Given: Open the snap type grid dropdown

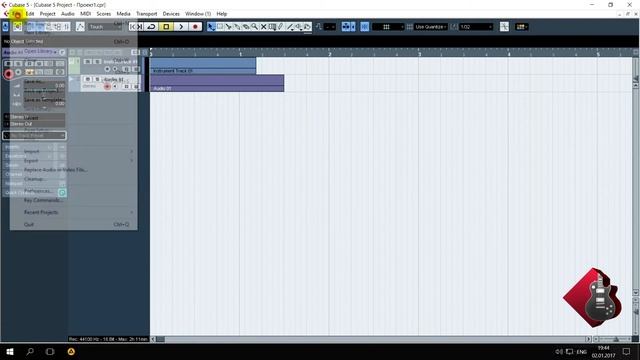Looking at the screenshot, I should [x=388, y=27].
